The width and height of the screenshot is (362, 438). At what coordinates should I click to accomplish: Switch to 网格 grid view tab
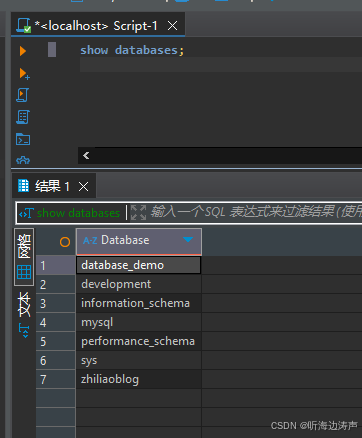click(24, 257)
